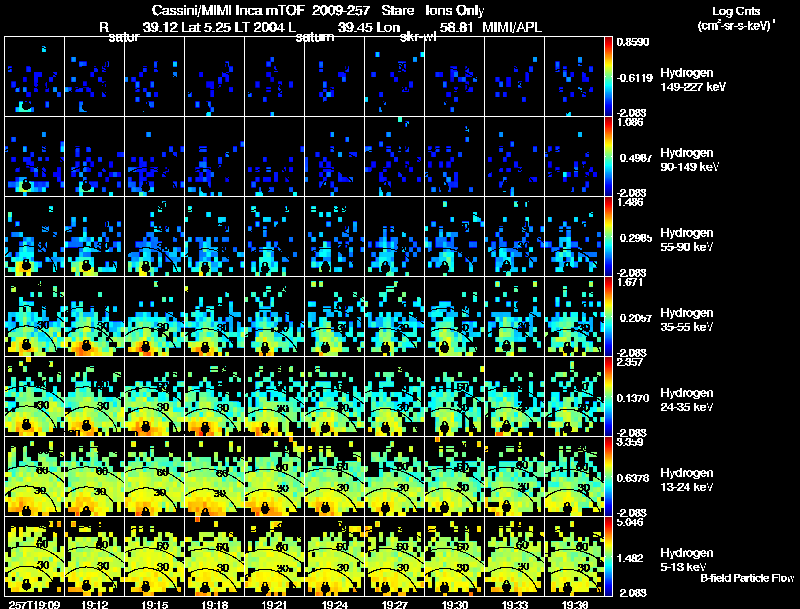Click the Hydrogen 24-35 keV label
This screenshot has width=800, height=609.
(x=687, y=400)
